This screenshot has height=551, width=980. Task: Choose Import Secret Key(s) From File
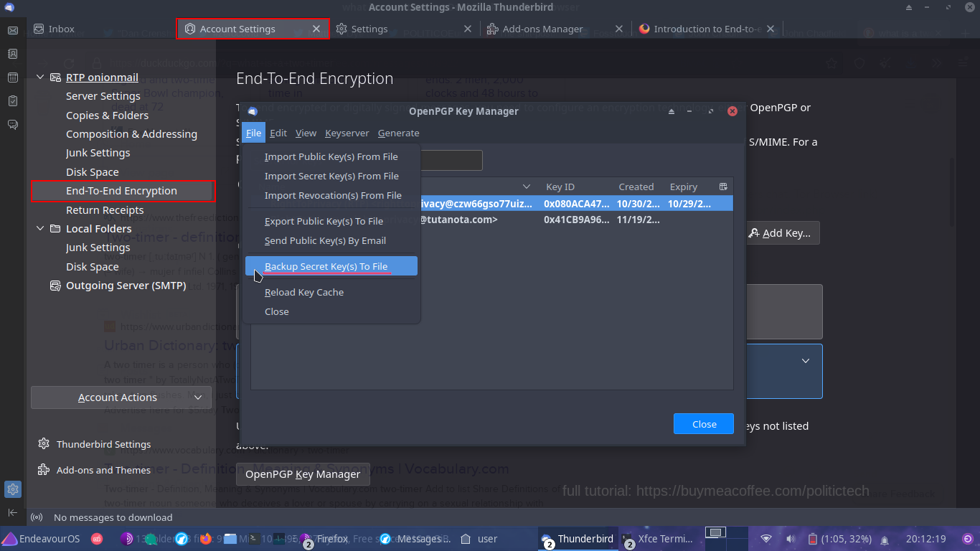pos(331,176)
